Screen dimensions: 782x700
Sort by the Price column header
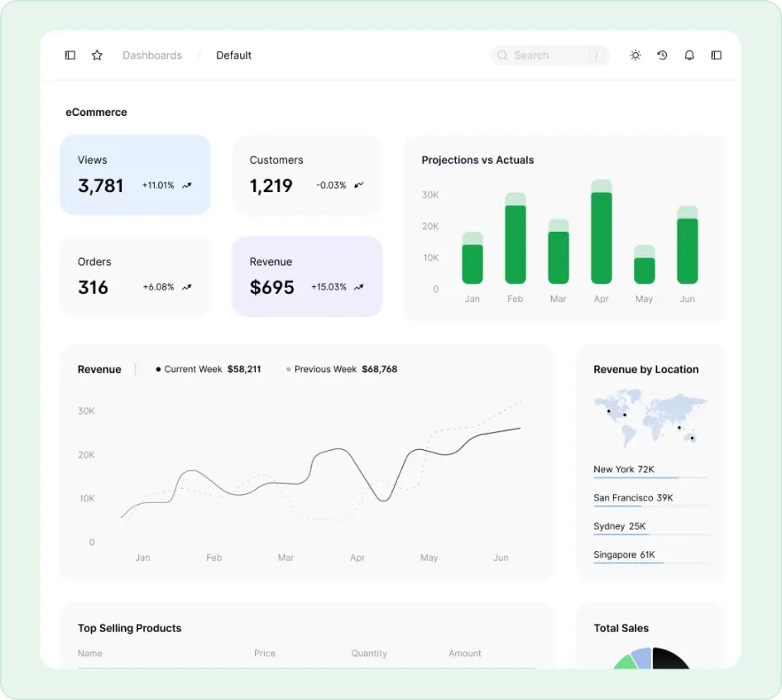coord(265,654)
